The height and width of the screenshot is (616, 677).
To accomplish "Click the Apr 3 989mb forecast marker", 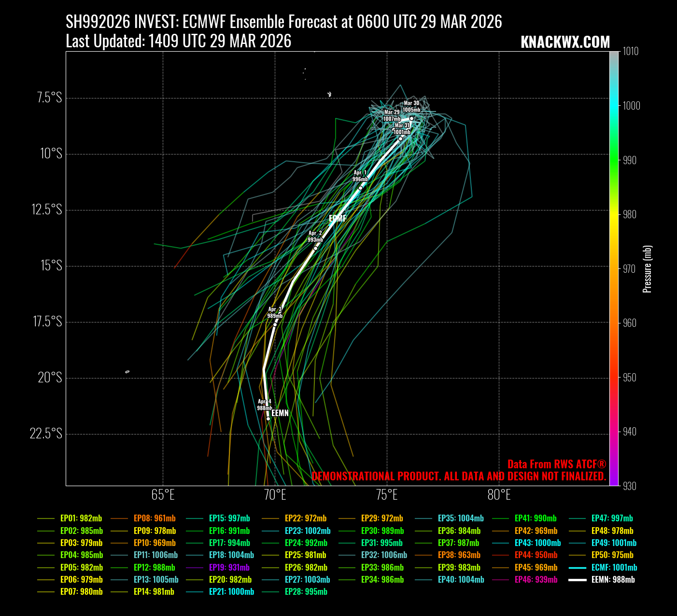I will click(x=275, y=324).
